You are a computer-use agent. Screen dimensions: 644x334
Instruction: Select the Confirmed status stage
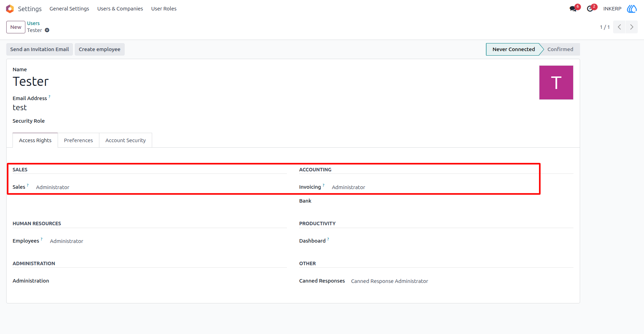click(560, 49)
